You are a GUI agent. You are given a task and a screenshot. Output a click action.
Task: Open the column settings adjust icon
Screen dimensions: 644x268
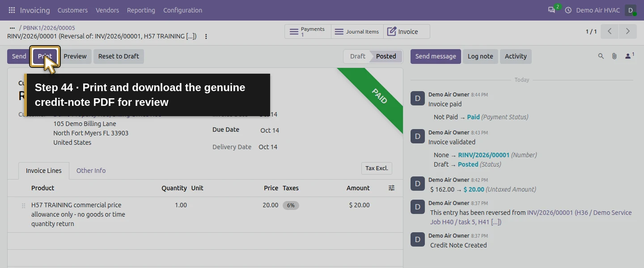(392, 188)
